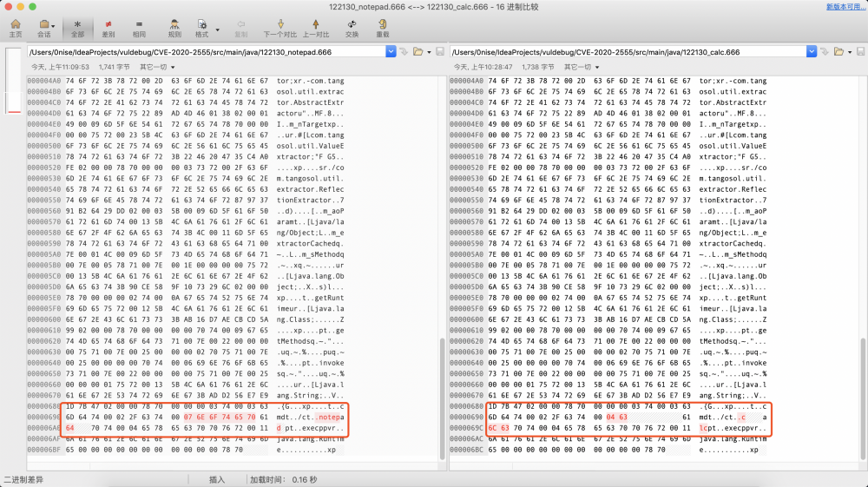868x487 pixels.
Task: Click the 交换 (Swap sides) icon
Action: coord(352,29)
